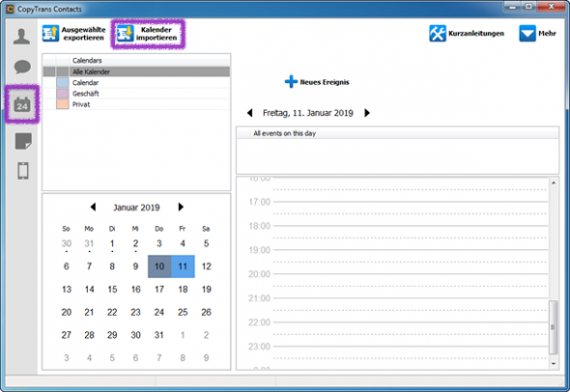570x392 pixels.
Task: Go to next month in mini calendar
Action: [x=181, y=207]
